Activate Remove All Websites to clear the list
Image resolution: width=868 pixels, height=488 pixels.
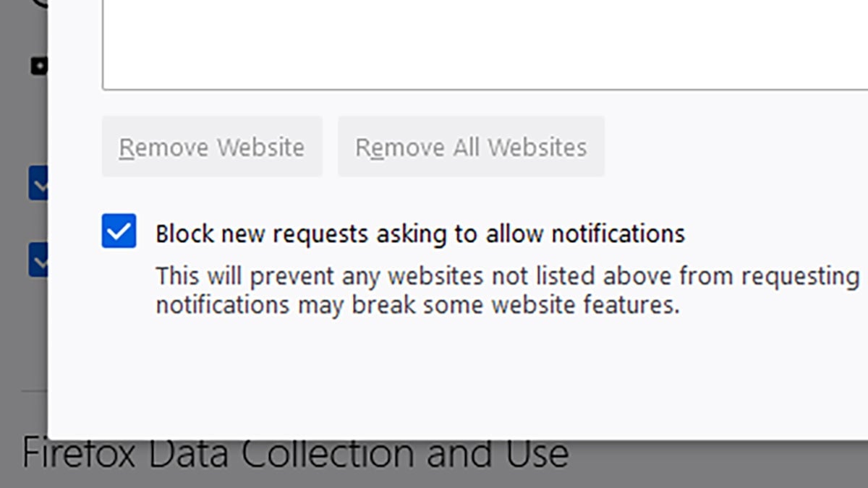point(471,146)
